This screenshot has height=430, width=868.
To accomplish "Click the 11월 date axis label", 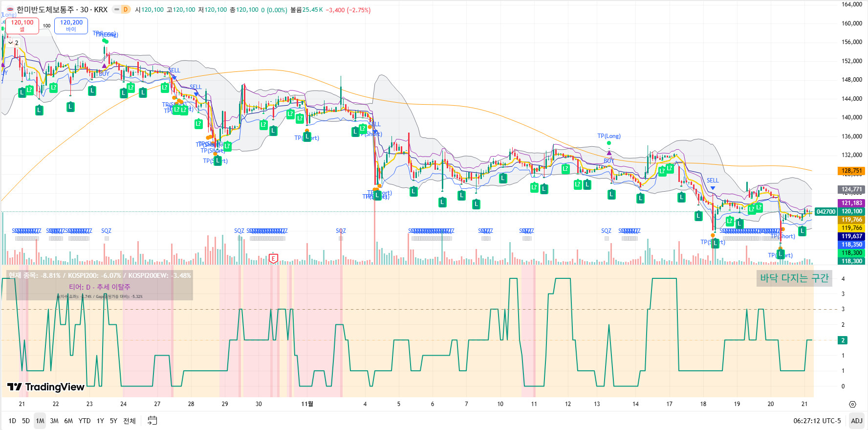I will click(x=307, y=404).
